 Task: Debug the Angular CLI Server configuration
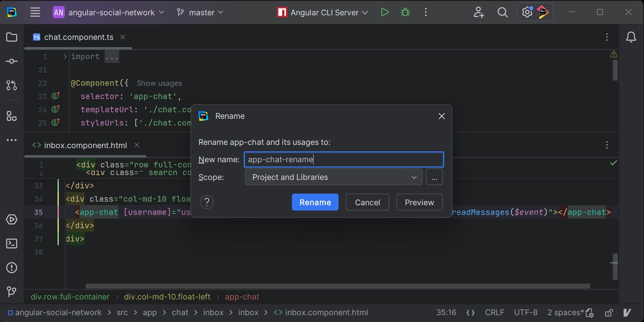coord(405,12)
